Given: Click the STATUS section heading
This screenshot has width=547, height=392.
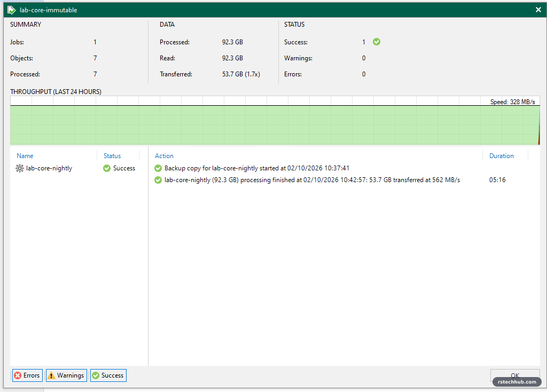Looking at the screenshot, I should 294,25.
